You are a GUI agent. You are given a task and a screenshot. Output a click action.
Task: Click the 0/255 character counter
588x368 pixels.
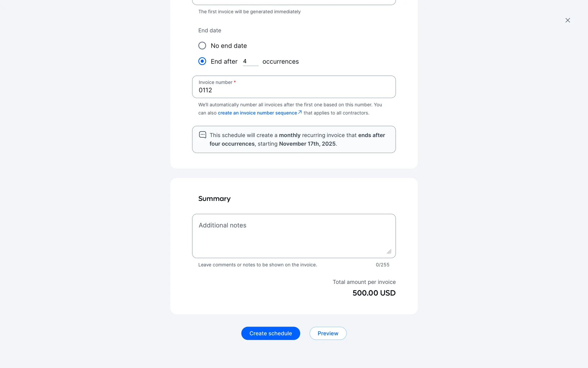(x=383, y=265)
